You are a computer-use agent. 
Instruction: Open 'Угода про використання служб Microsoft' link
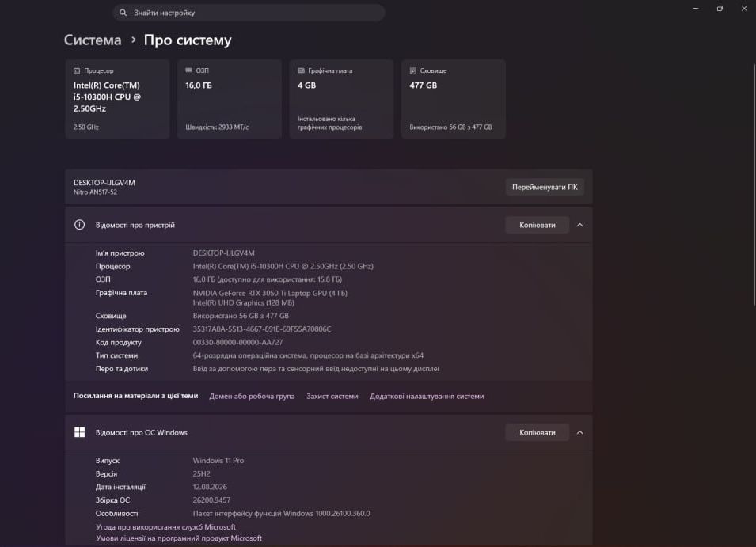coord(166,526)
